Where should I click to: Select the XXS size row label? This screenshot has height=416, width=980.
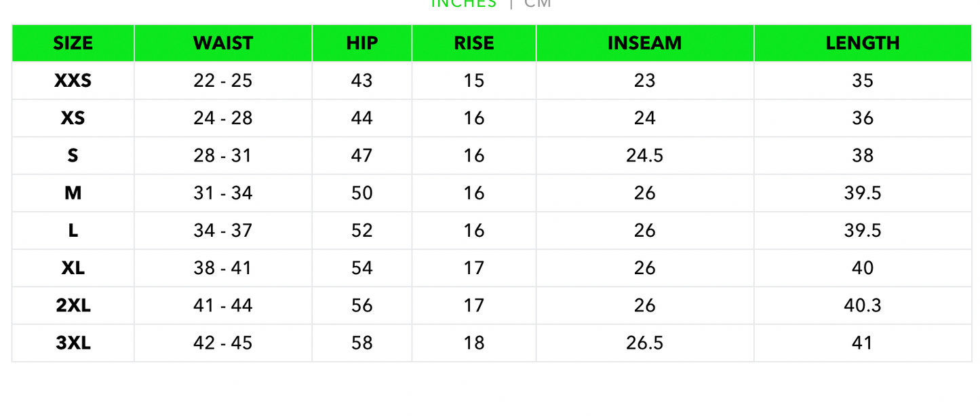coord(73,81)
